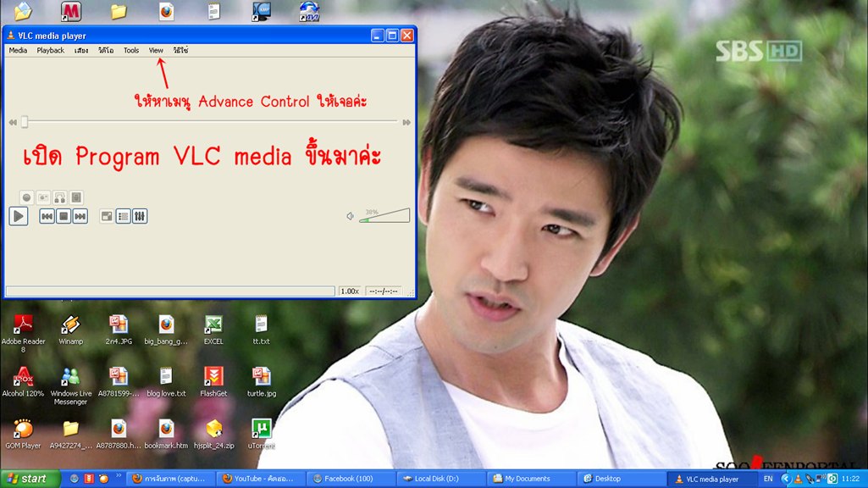The width and height of the screenshot is (868, 488).
Task: Select the uTorrent desktop icon
Action: [x=262, y=435]
